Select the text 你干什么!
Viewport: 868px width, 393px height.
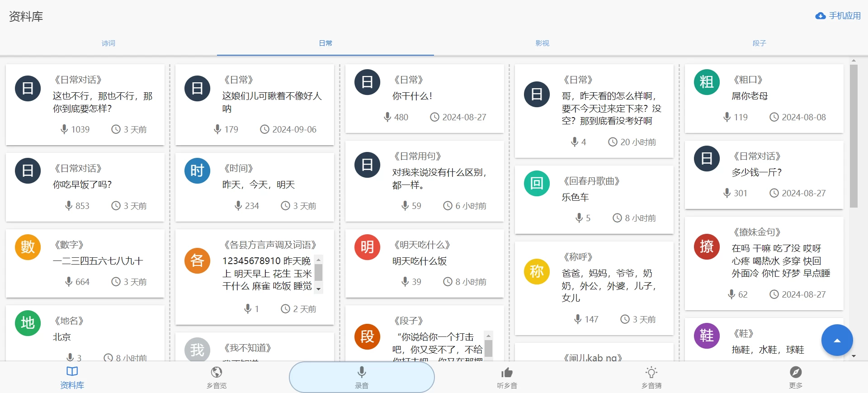pos(412,96)
